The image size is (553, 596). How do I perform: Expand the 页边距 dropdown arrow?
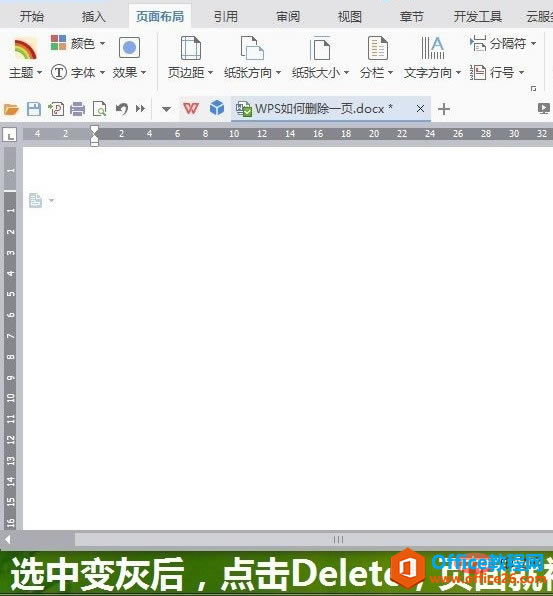click(210, 72)
